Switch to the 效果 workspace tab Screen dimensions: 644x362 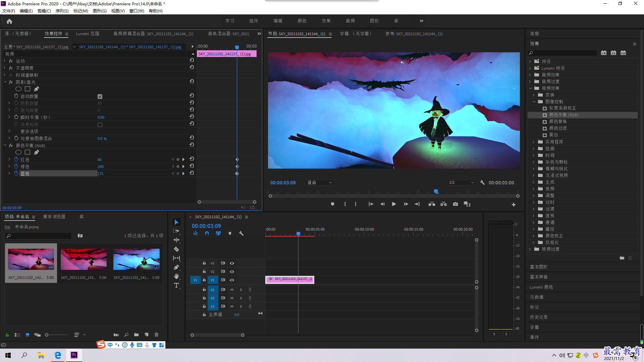pos(326,21)
